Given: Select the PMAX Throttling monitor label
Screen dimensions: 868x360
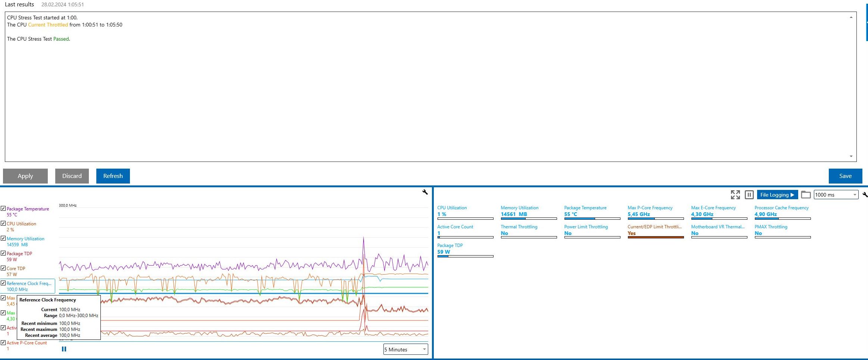Looking at the screenshot, I should tap(771, 227).
